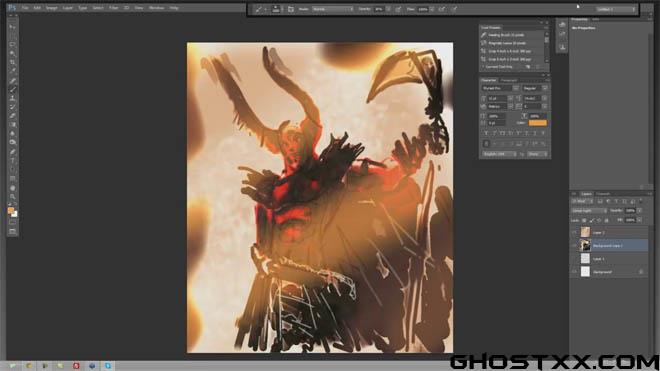Toggle Quick Mask mode icon
The height and width of the screenshot is (371, 660).
(13, 223)
